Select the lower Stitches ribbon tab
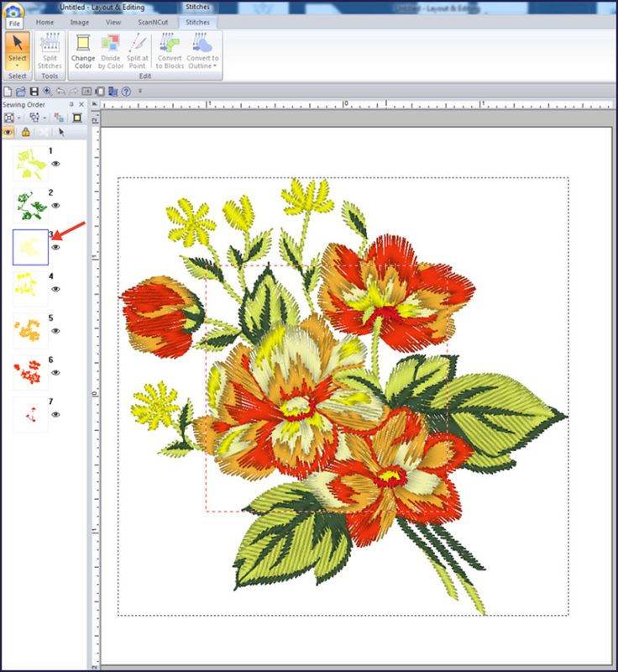Image resolution: width=618 pixels, height=672 pixels. coord(197,23)
